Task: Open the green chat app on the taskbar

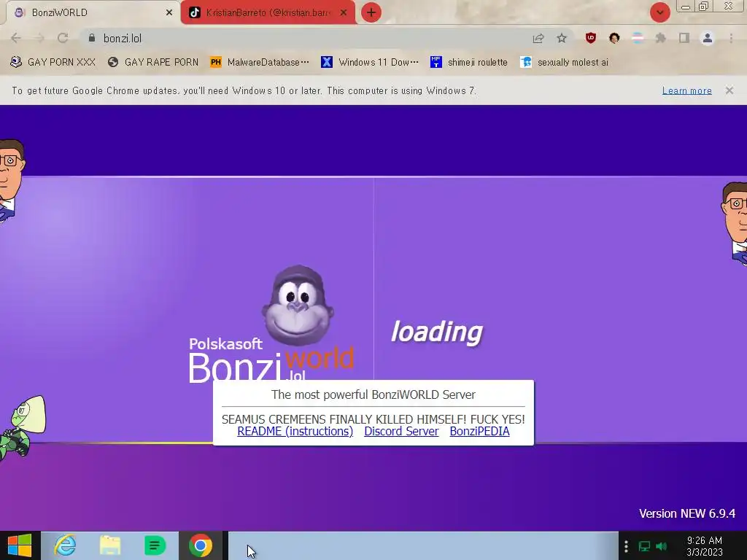Action: point(155,545)
